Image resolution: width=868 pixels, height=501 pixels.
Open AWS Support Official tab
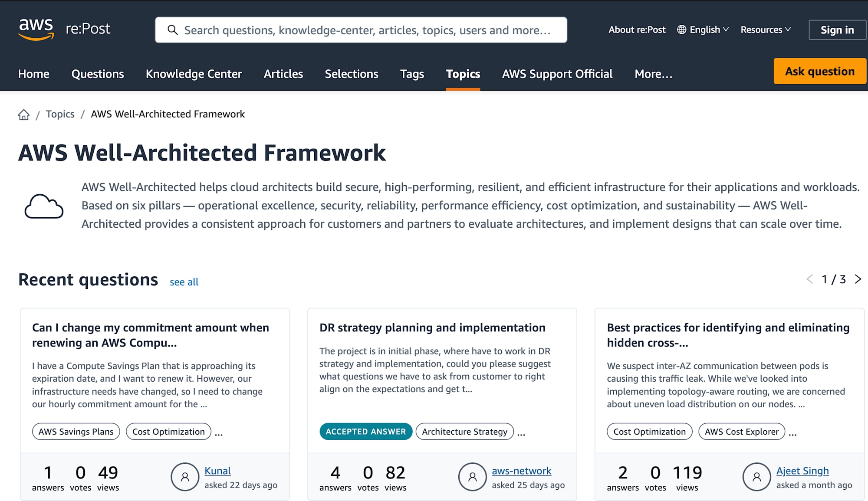pos(557,74)
